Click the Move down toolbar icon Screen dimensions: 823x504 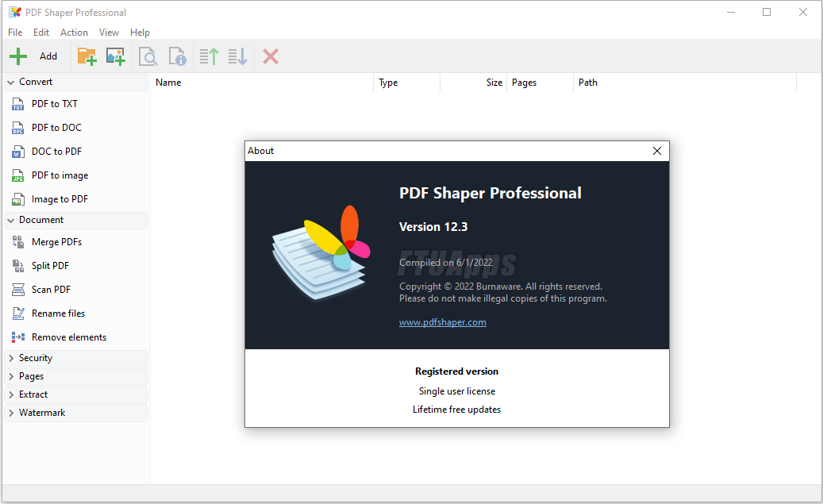(x=238, y=56)
